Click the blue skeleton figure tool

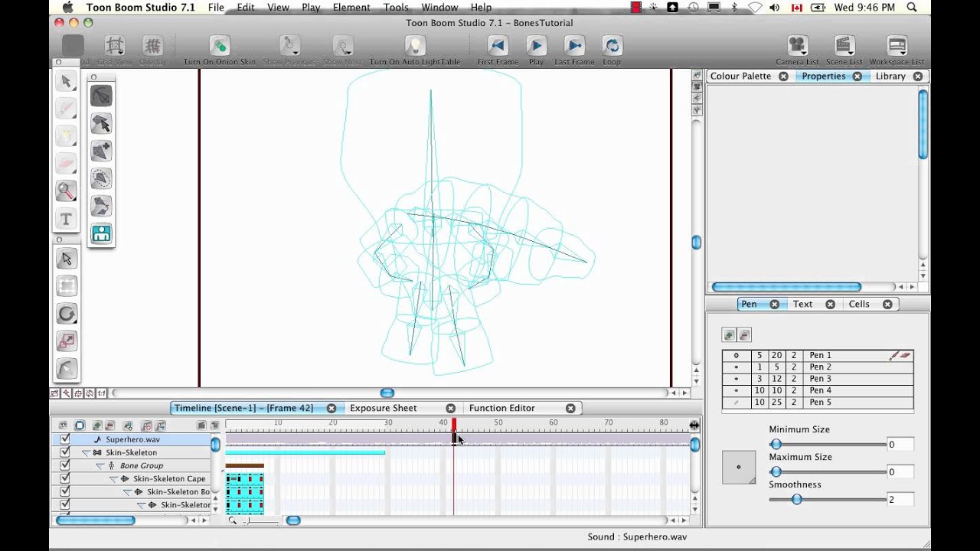(101, 233)
